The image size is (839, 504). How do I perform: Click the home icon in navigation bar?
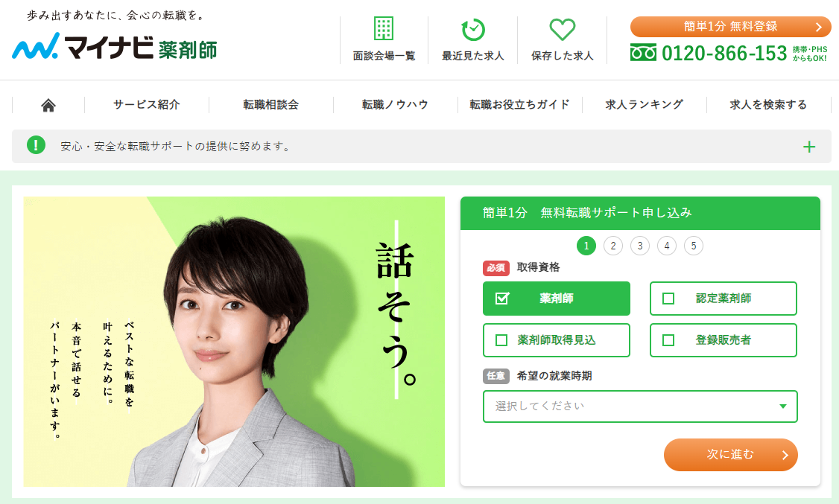pyautogui.click(x=48, y=105)
